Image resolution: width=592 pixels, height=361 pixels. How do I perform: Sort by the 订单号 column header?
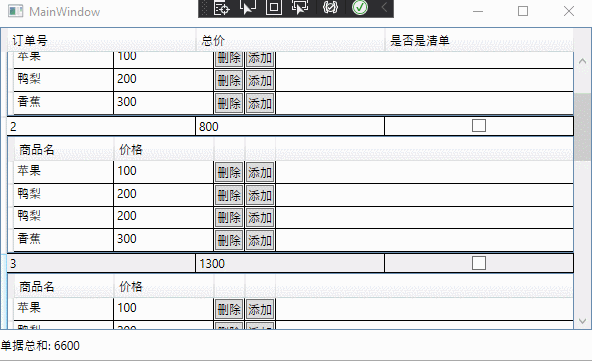102,40
